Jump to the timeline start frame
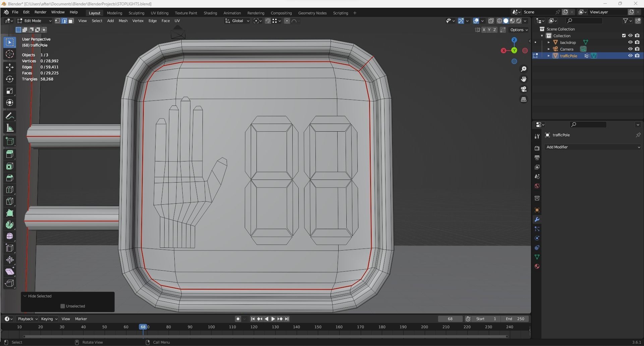The height and width of the screenshot is (346, 644). (253, 319)
